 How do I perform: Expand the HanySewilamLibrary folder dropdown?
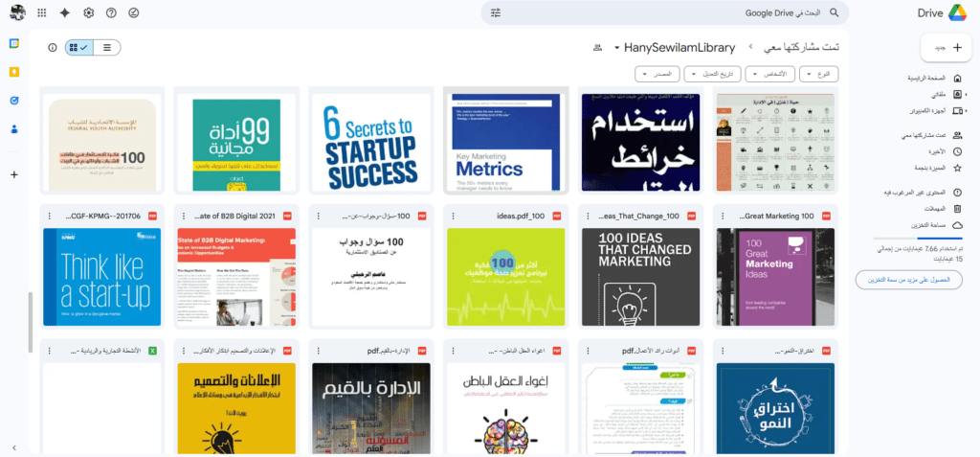[x=617, y=47]
